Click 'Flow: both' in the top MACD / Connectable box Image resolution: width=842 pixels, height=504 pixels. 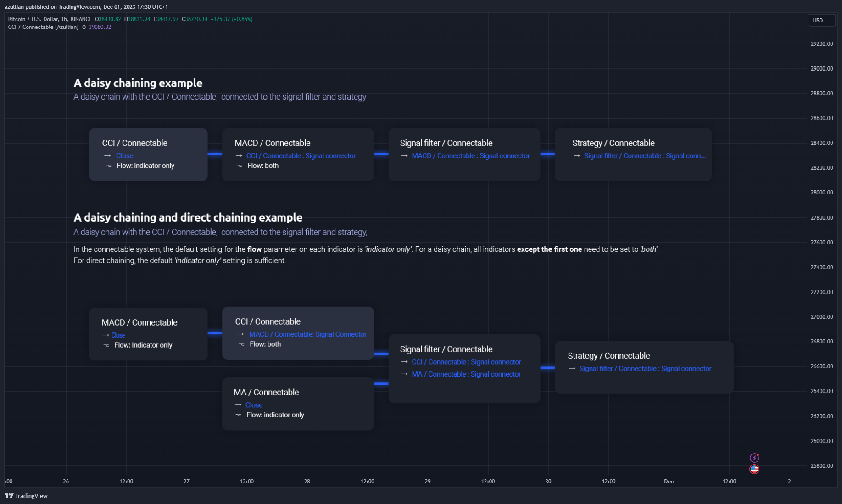pyautogui.click(x=263, y=166)
